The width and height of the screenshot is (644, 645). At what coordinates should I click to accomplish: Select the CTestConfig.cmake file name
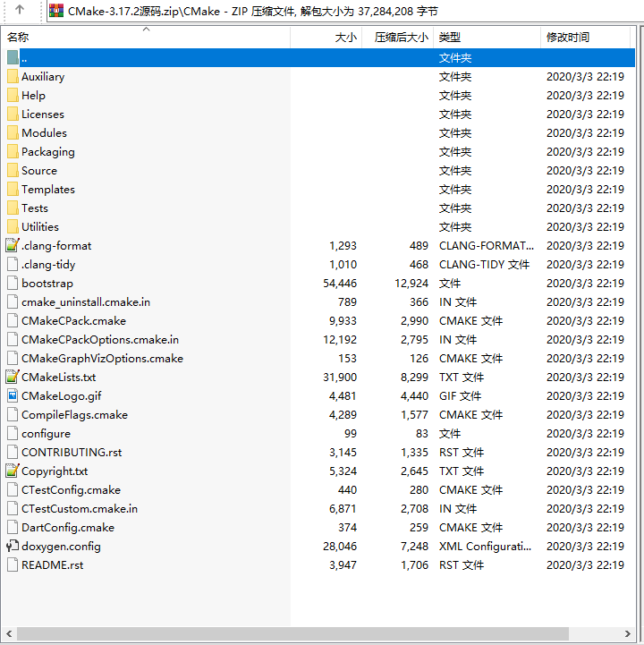click(72, 490)
